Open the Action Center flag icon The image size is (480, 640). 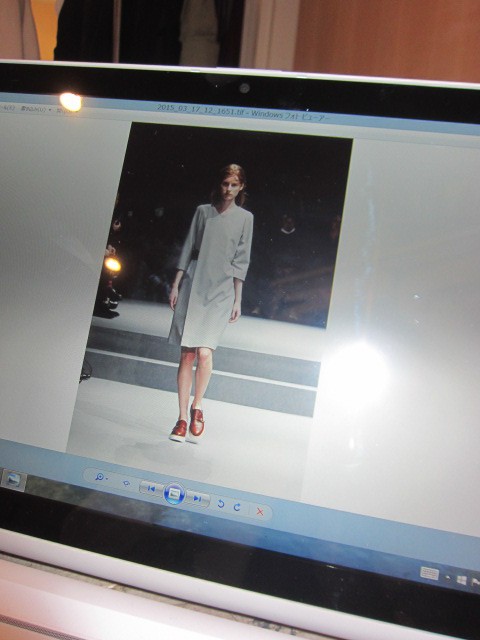[x=476, y=582]
